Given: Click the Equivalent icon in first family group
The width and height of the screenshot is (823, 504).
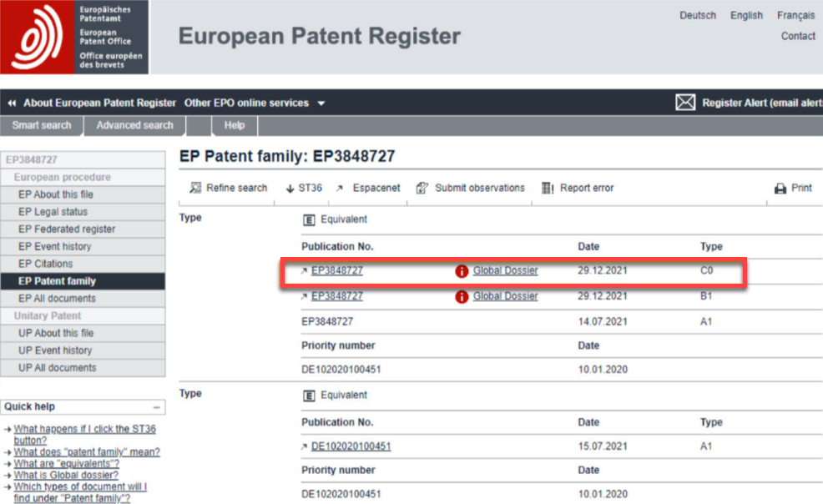Looking at the screenshot, I should pyautogui.click(x=309, y=219).
